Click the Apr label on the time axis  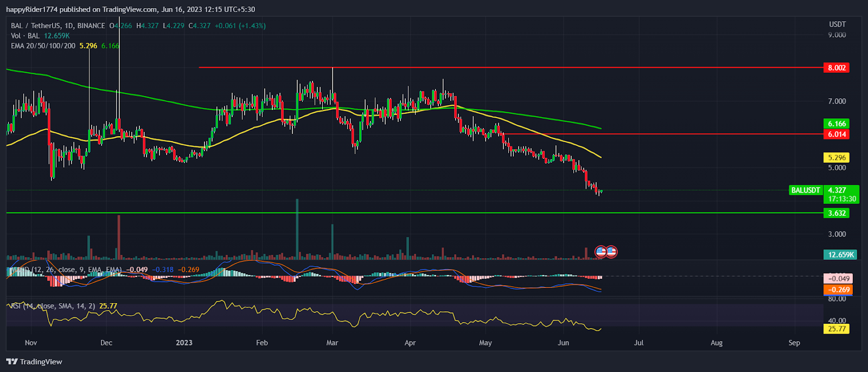[x=410, y=343]
